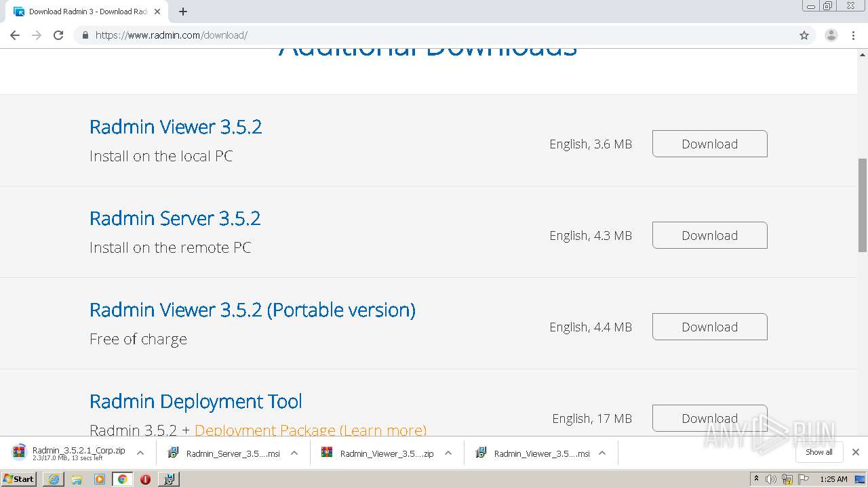The height and width of the screenshot is (488, 868).
Task: Expand options for Radmin_Server msi download
Action: pos(294,453)
